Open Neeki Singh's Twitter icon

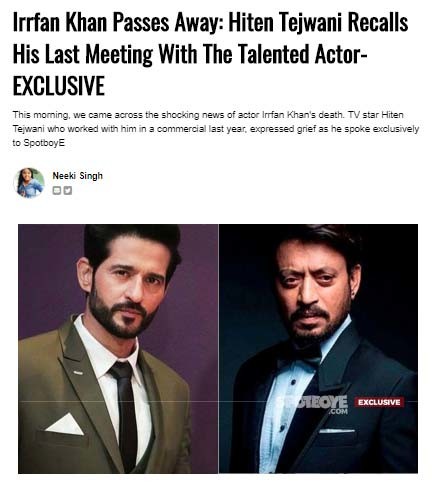pos(68,191)
